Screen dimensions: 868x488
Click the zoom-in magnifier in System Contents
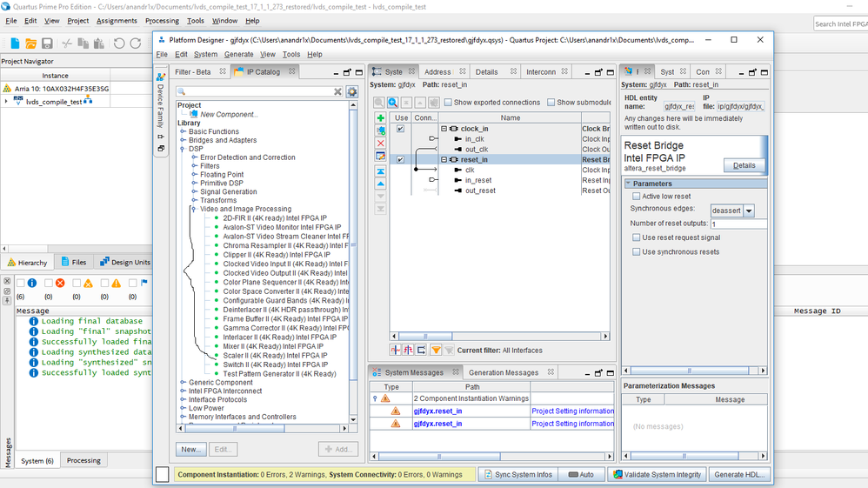pyautogui.click(x=393, y=103)
